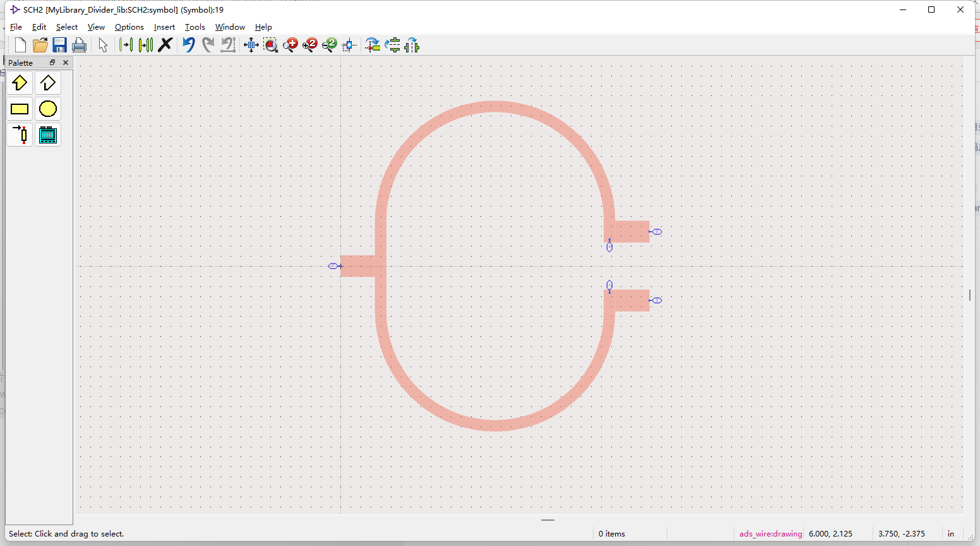Minimize the SCH2 symbol window
980x546 pixels.
point(903,9)
